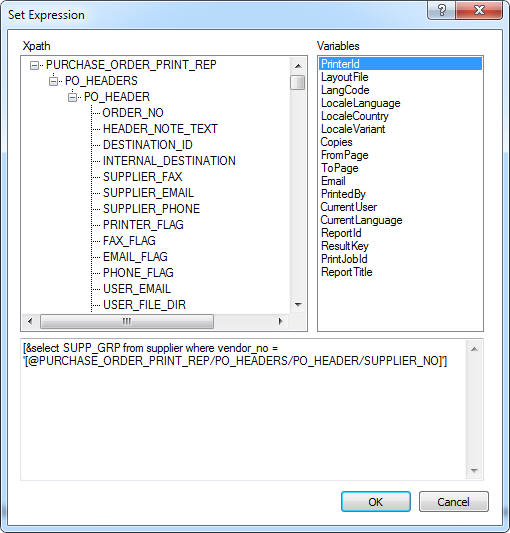510x533 pixels.
Task: Select SUPPLIER_EMAIL node
Action: (x=148, y=193)
